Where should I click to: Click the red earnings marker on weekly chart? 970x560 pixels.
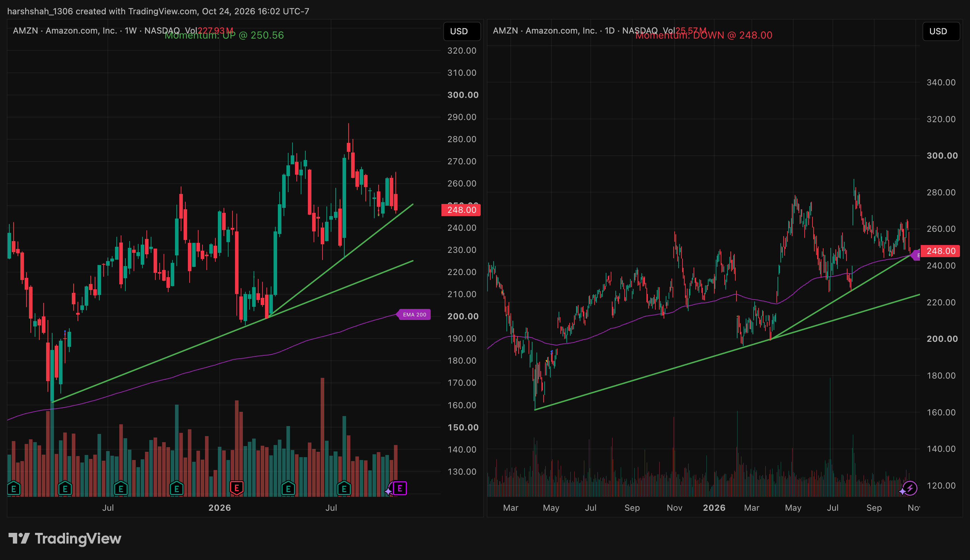(236, 488)
